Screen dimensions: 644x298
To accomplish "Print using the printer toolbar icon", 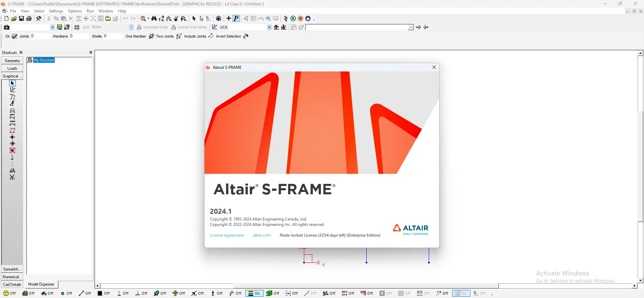I will pos(29,19).
